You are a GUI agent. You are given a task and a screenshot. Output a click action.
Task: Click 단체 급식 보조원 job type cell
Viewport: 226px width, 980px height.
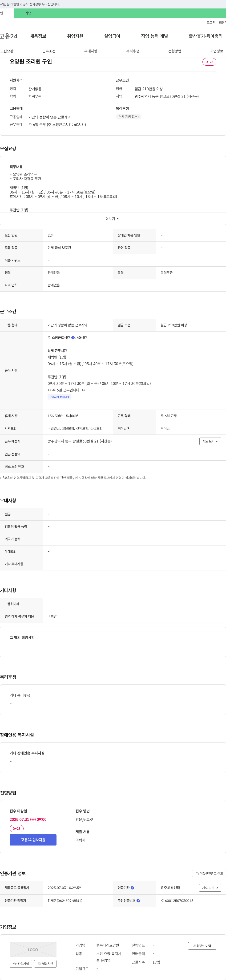tap(59, 248)
